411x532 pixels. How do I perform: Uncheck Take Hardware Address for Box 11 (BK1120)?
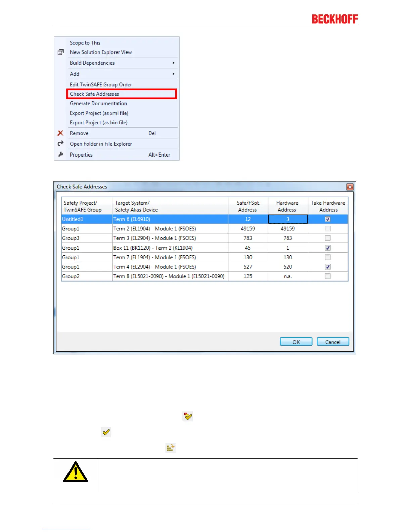(x=328, y=248)
